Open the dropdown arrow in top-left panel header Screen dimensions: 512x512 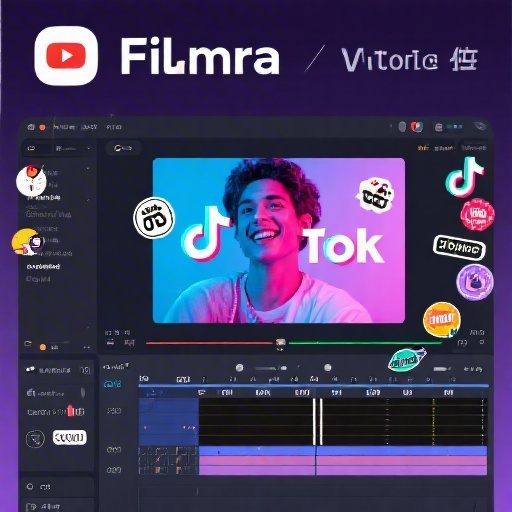(88, 148)
